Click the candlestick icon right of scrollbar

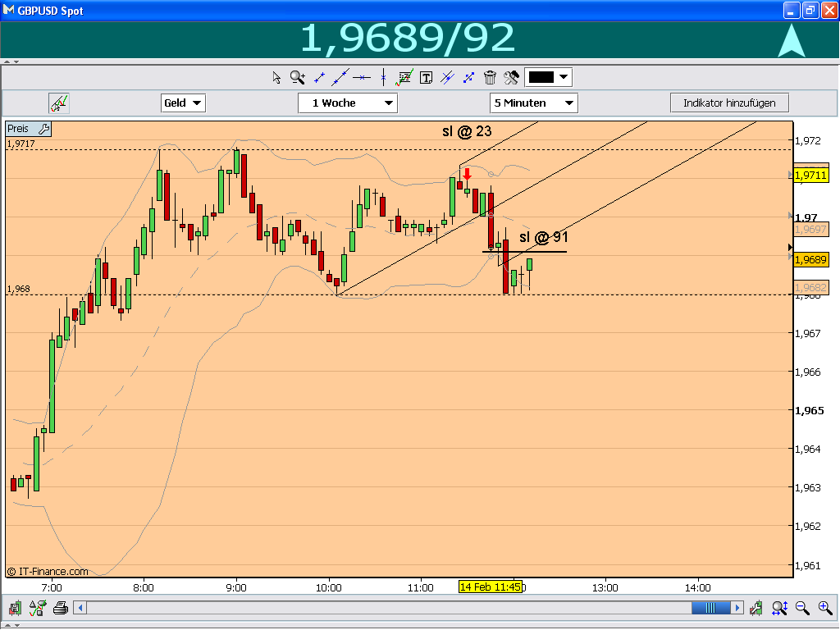(x=756, y=608)
